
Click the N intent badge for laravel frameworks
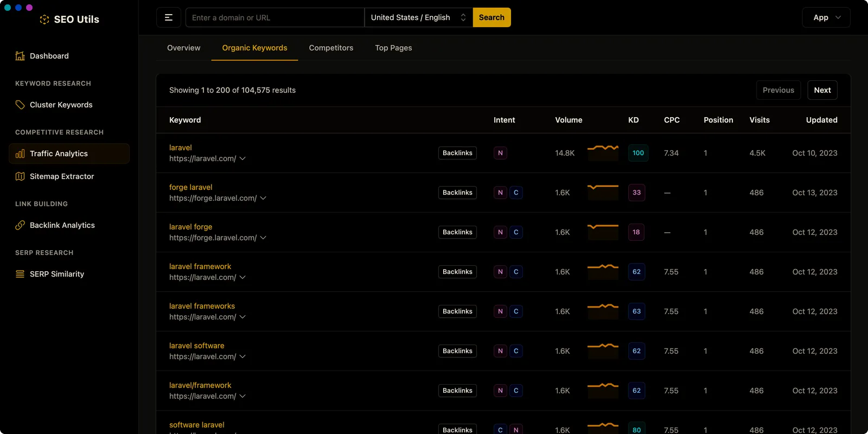500,311
